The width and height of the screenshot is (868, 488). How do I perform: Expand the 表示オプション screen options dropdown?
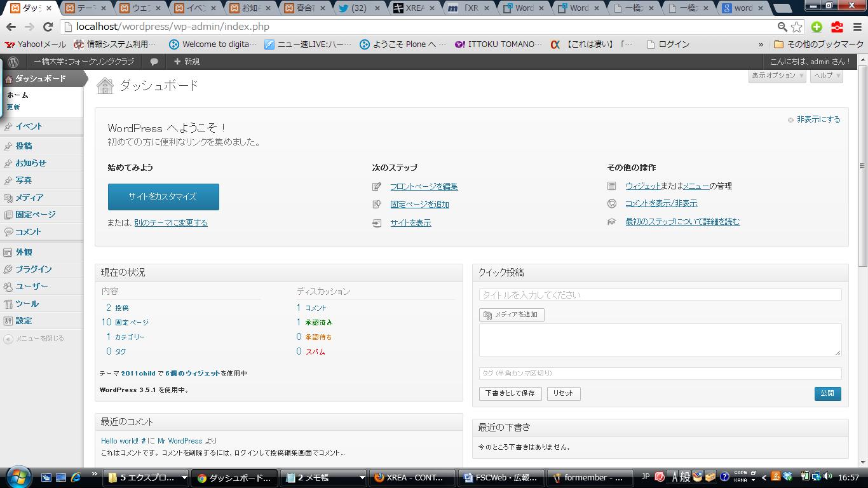(777, 76)
